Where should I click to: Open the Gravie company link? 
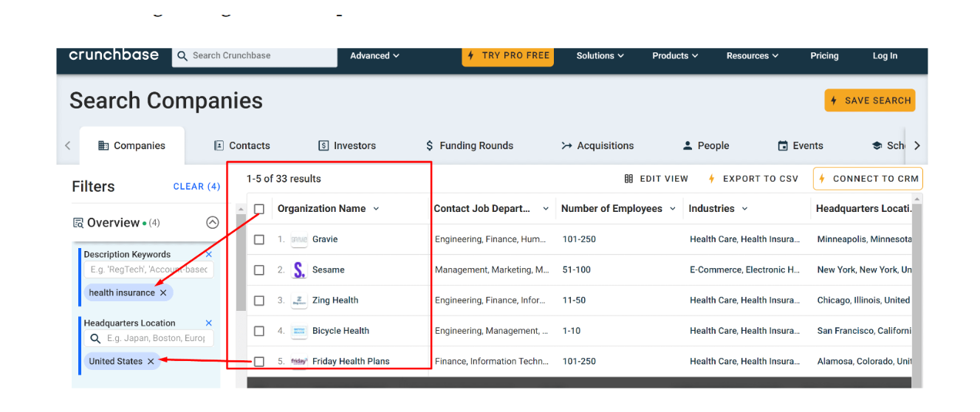pos(325,239)
